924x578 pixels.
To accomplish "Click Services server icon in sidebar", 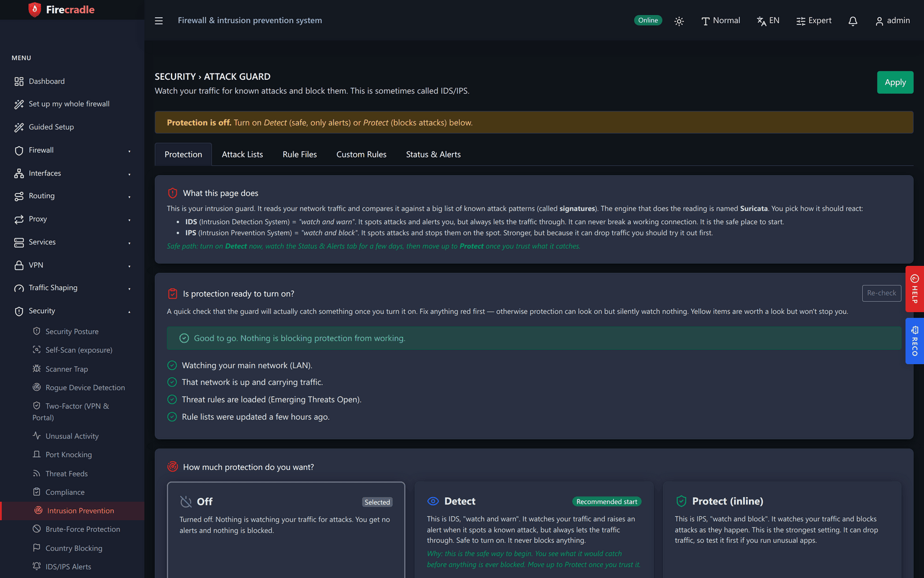I will [19, 242].
